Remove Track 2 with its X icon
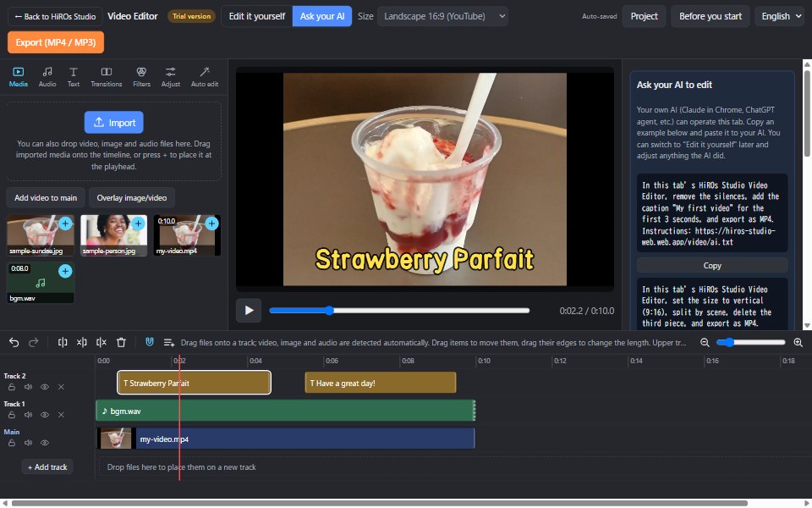The width and height of the screenshot is (812, 508). (61, 387)
